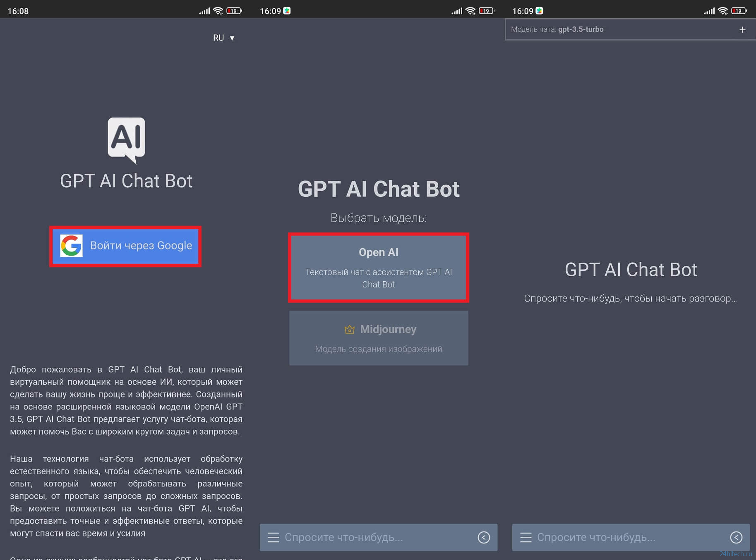
Task: Click the AI speech bubble logo
Action: 126,141
